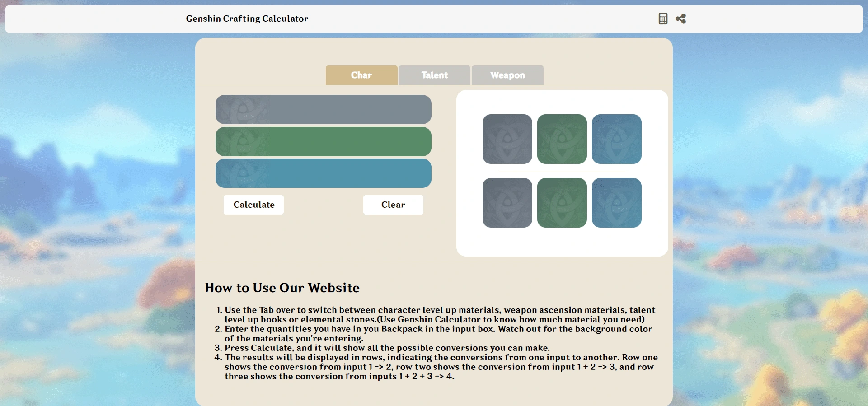This screenshot has width=868, height=406.
Task: Click the Genshin Crafting Calculator title
Action: (247, 19)
